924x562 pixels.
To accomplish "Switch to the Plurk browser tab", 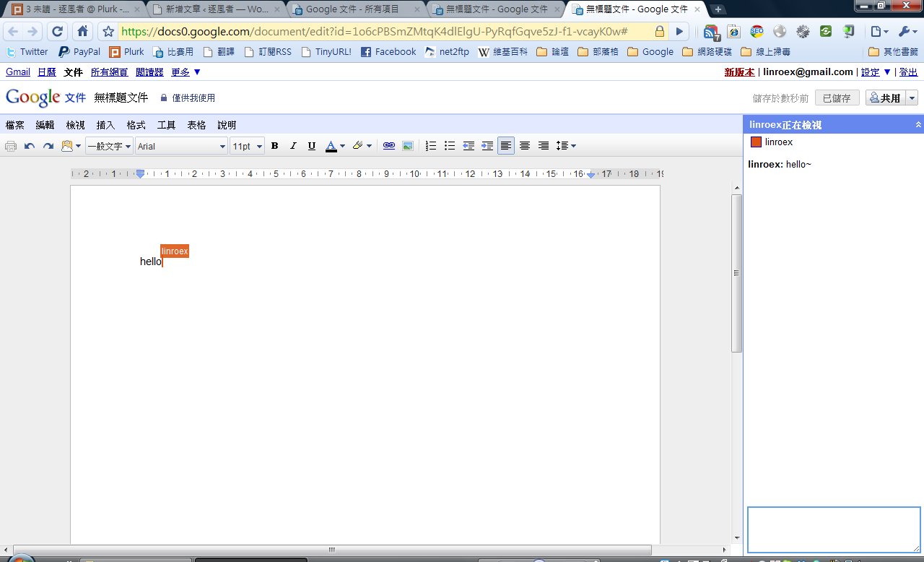I will point(74,9).
